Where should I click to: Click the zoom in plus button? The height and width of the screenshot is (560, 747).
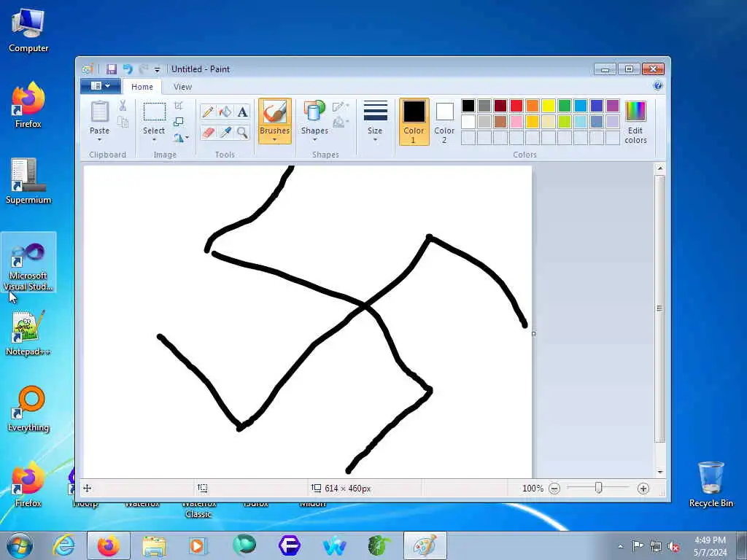coord(643,489)
